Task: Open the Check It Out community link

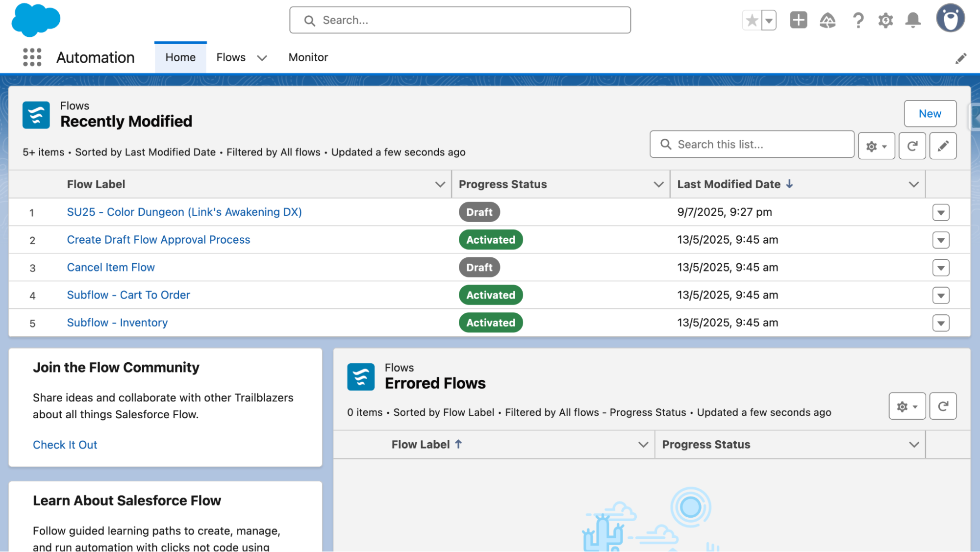Action: point(65,445)
